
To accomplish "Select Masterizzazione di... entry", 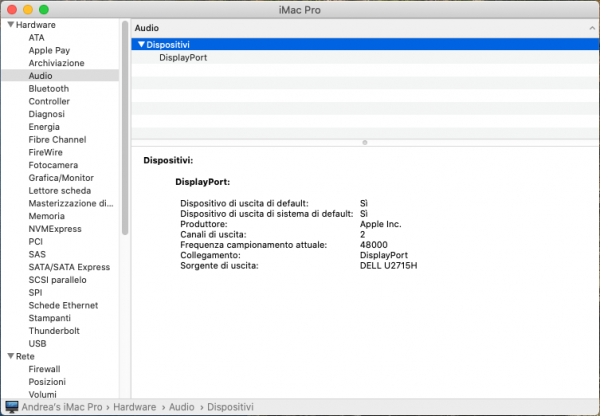I will coord(71,203).
